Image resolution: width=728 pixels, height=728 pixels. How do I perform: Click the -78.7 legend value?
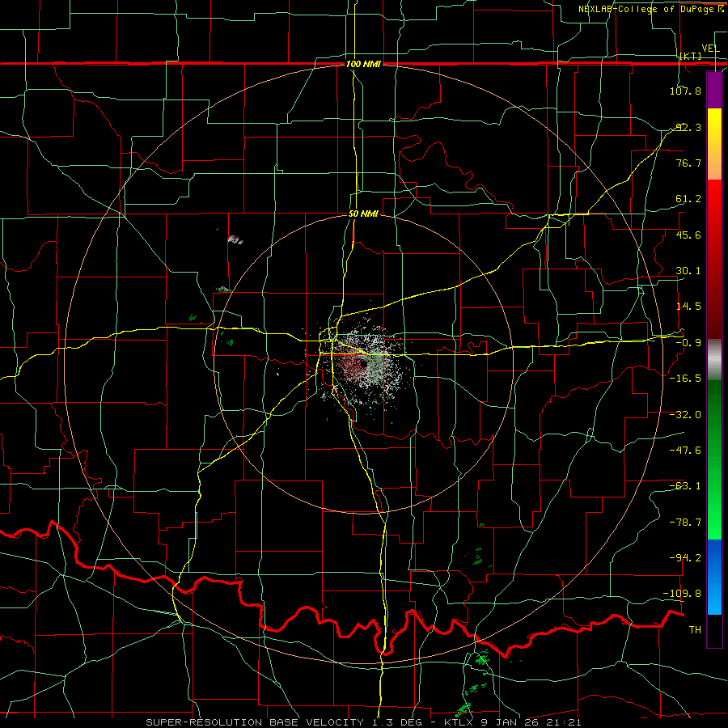tap(685, 523)
